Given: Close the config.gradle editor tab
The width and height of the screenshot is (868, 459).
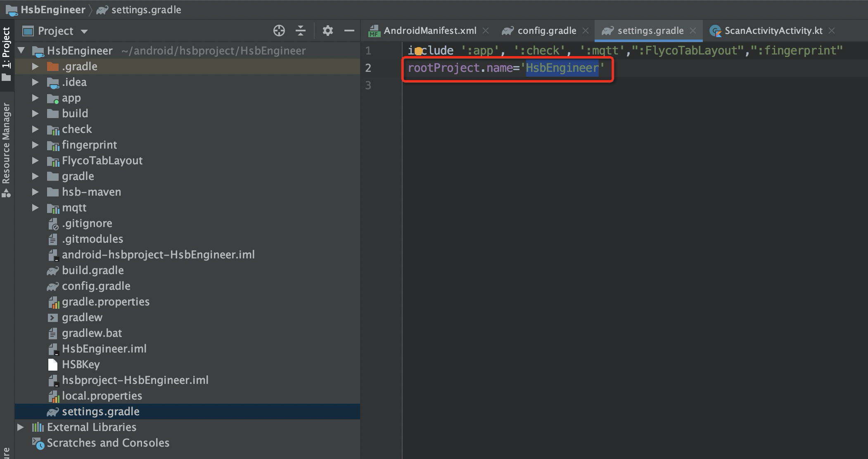Looking at the screenshot, I should [x=586, y=31].
